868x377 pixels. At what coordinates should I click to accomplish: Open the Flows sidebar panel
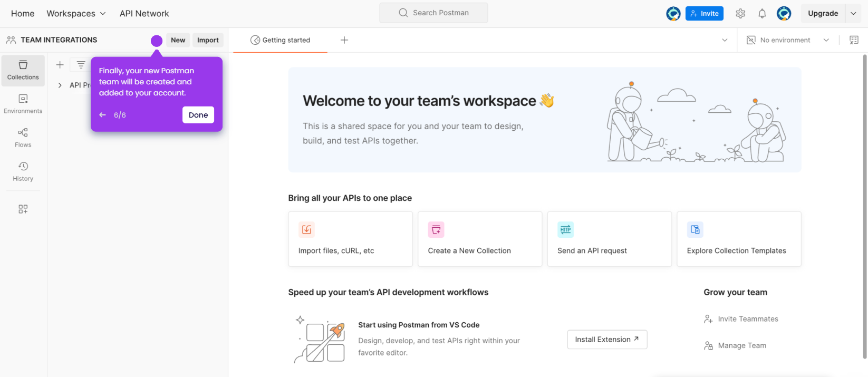click(x=23, y=138)
